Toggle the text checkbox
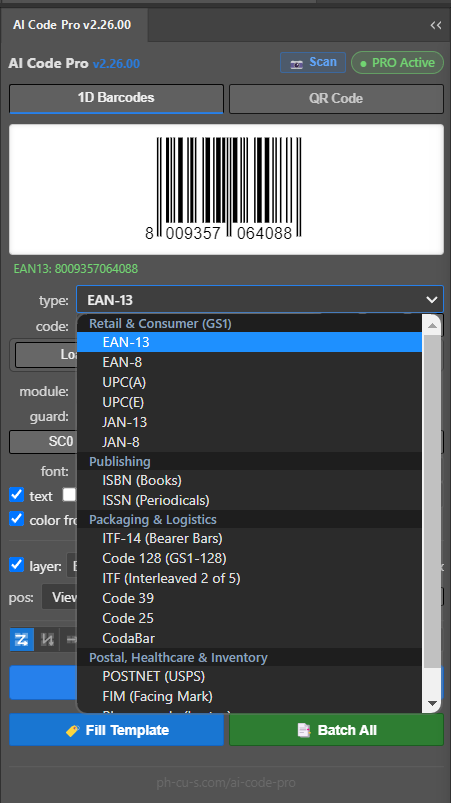Screen dimensions: 451x803 click(x=16, y=495)
